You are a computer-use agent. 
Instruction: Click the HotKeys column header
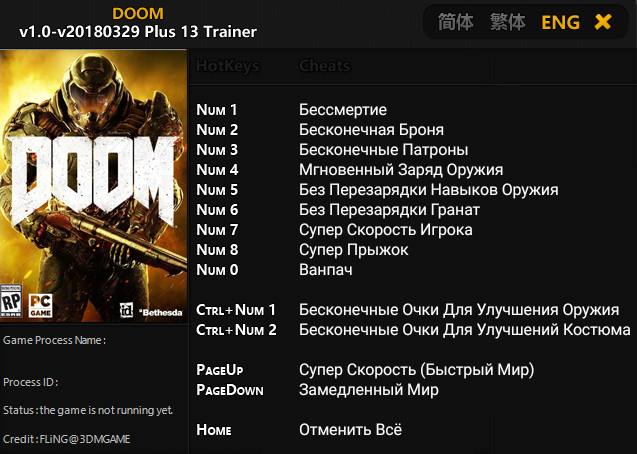(x=228, y=66)
